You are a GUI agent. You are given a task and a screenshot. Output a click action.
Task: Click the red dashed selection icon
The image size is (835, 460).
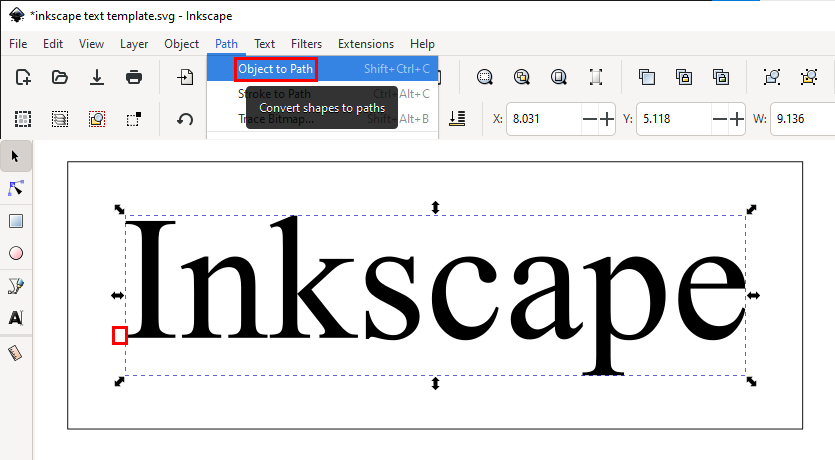(x=97, y=119)
